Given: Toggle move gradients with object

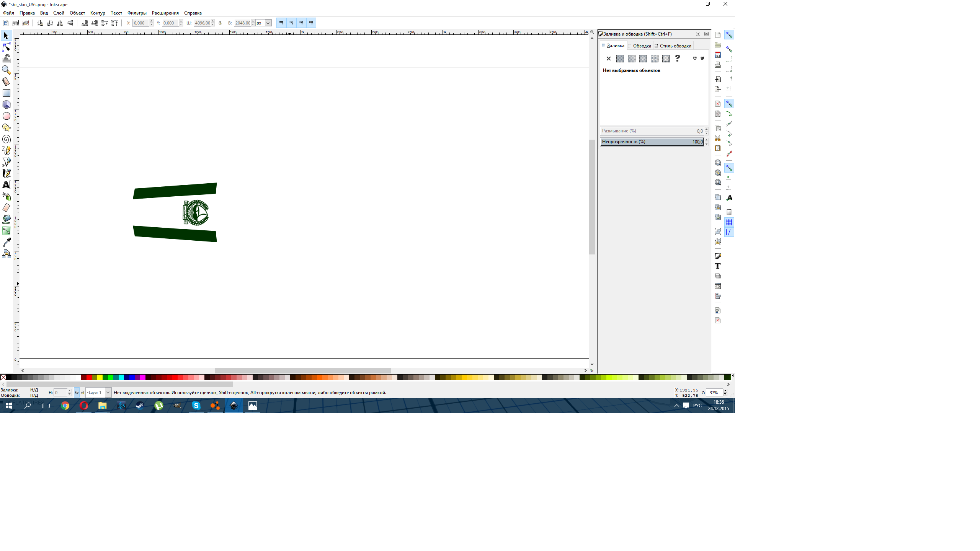Looking at the screenshot, I should click(x=301, y=23).
